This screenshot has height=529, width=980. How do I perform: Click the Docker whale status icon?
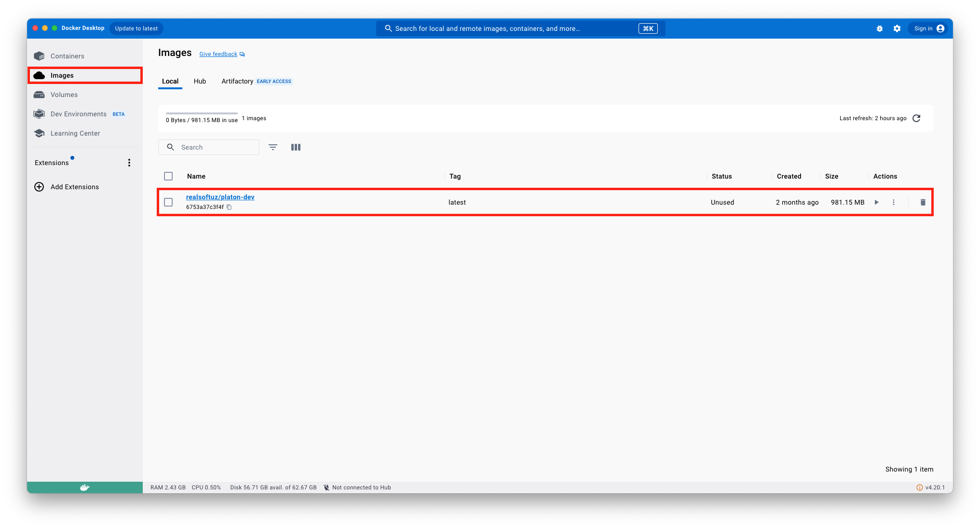click(x=84, y=487)
